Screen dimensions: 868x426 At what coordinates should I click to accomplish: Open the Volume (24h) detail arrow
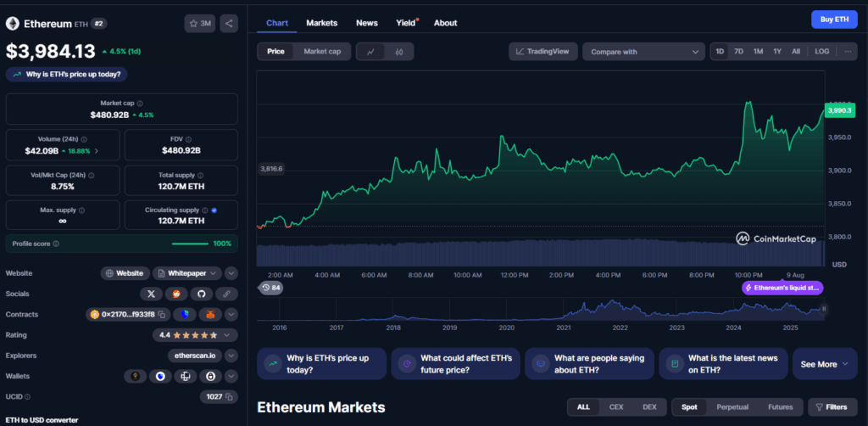tap(97, 151)
